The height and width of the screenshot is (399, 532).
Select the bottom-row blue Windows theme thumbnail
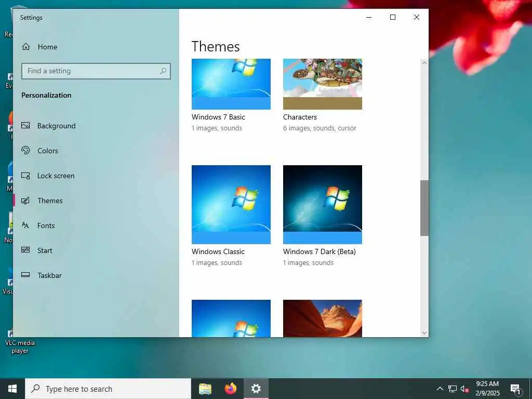click(x=231, y=318)
